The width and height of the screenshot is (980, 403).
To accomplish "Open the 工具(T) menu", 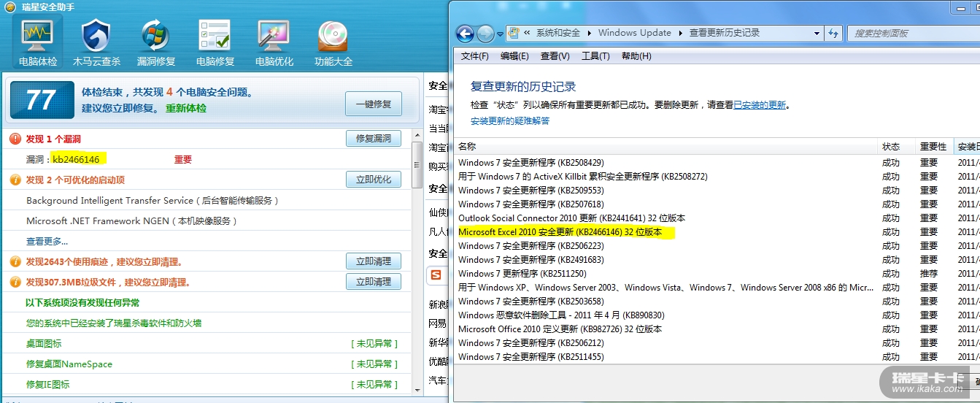I will click(595, 56).
